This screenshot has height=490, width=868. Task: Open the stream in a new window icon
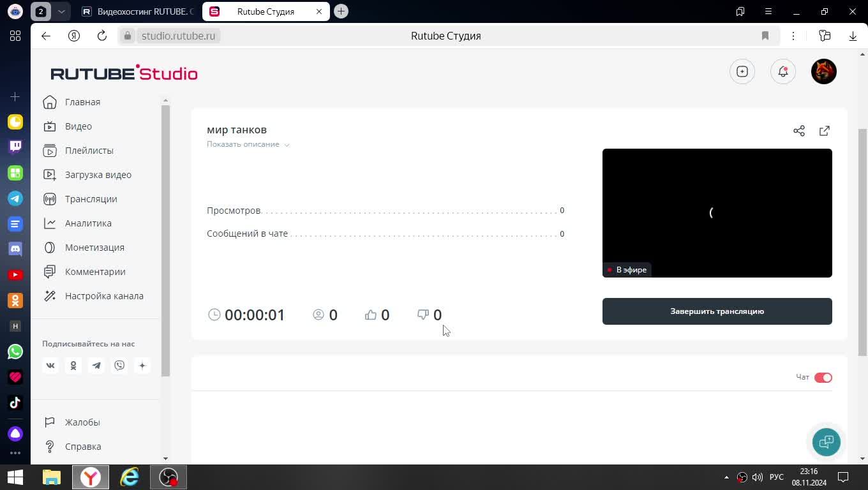point(825,131)
